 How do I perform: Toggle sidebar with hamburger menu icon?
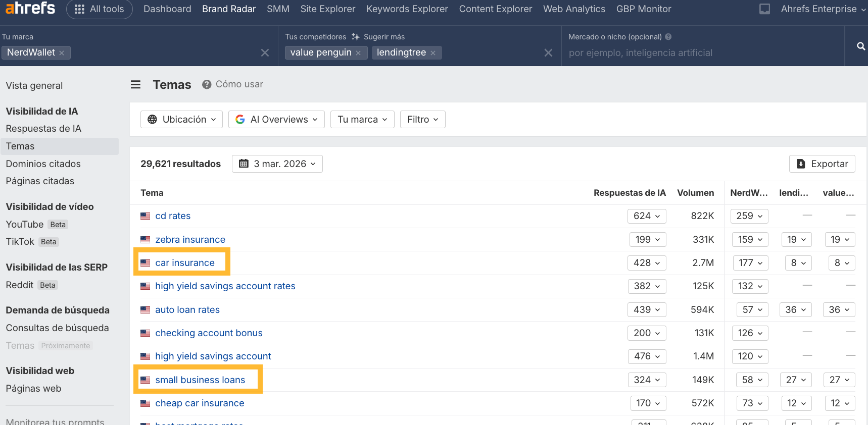tap(135, 85)
